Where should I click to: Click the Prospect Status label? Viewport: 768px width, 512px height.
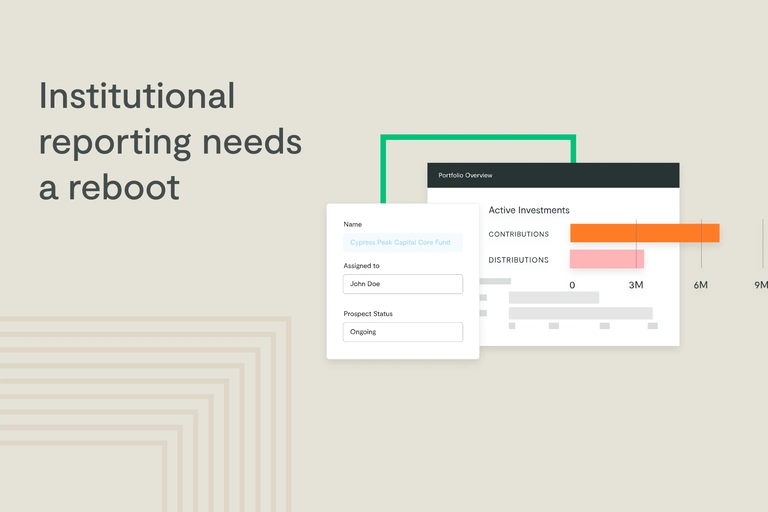(367, 314)
